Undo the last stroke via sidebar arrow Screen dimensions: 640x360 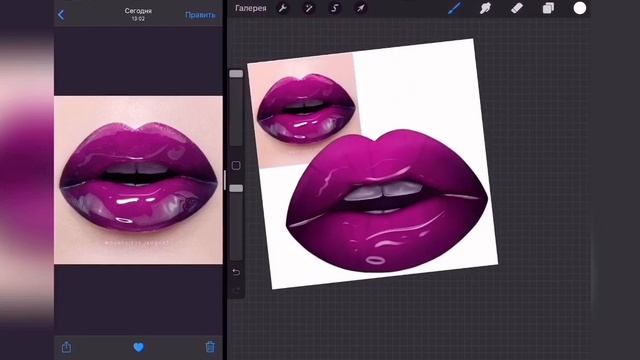236,272
